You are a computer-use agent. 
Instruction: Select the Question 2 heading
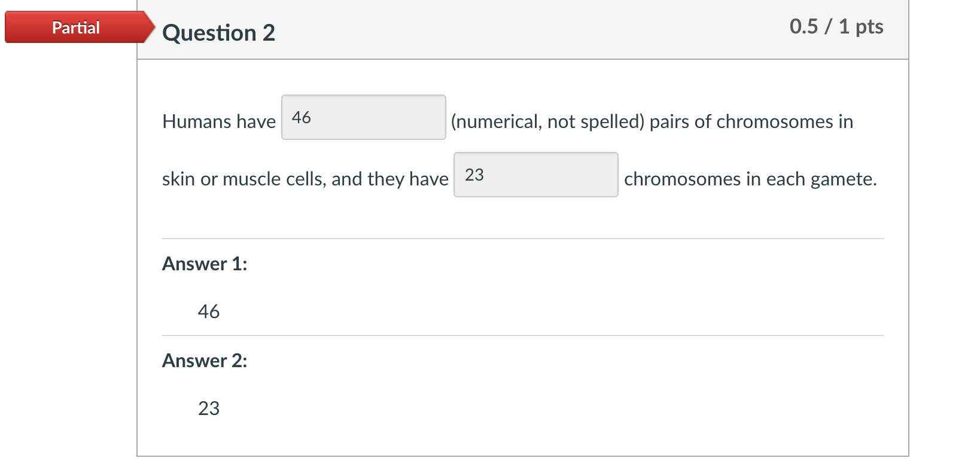pos(218,32)
